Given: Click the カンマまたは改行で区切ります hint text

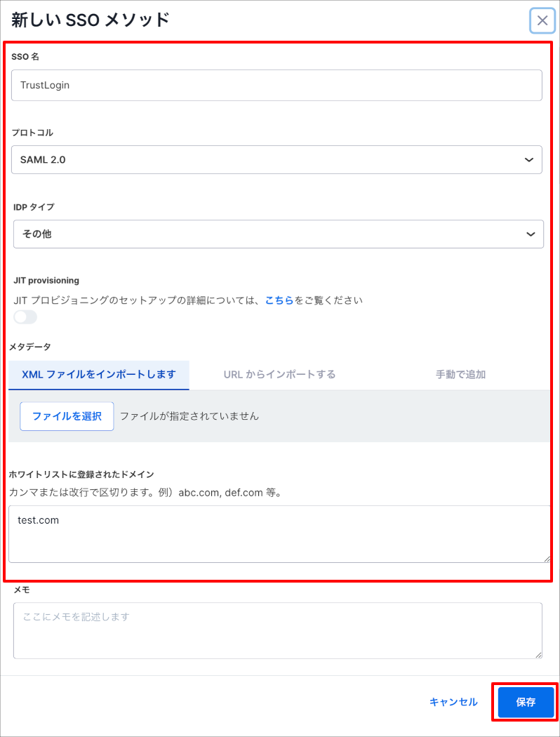Looking at the screenshot, I should pyautogui.click(x=145, y=493).
